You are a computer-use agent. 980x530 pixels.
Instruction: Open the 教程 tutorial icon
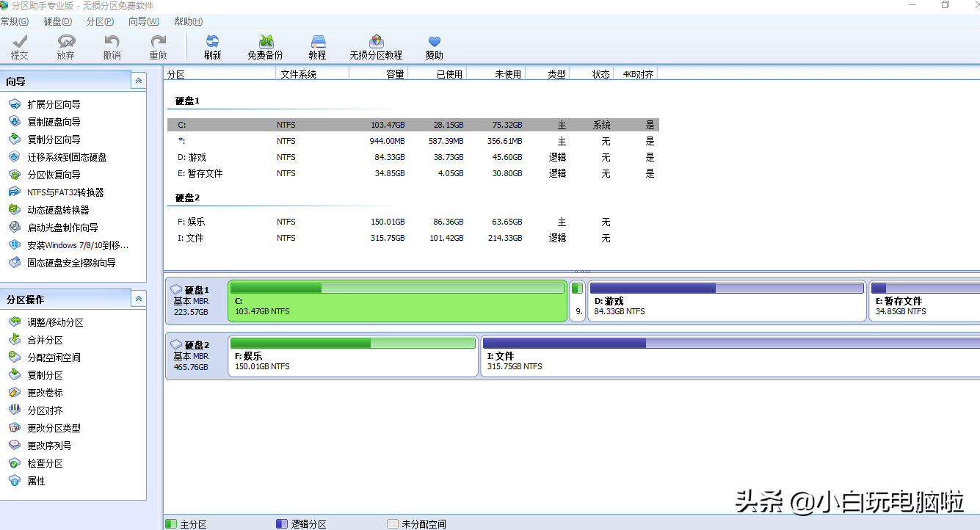(317, 47)
